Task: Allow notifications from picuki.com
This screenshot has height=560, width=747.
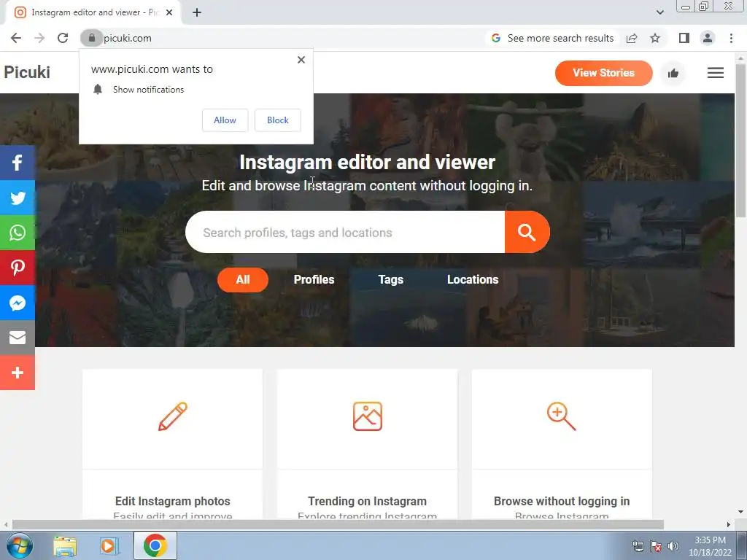Action: (x=225, y=120)
